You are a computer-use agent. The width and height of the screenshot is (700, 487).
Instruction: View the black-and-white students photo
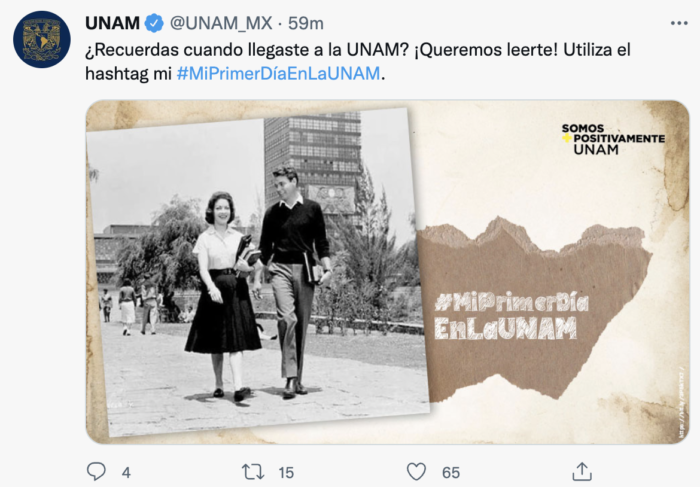point(257,272)
